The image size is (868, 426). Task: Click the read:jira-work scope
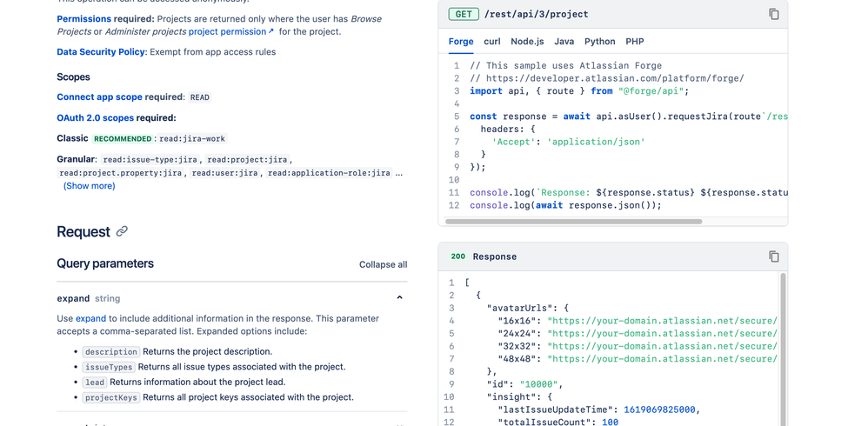(x=192, y=139)
